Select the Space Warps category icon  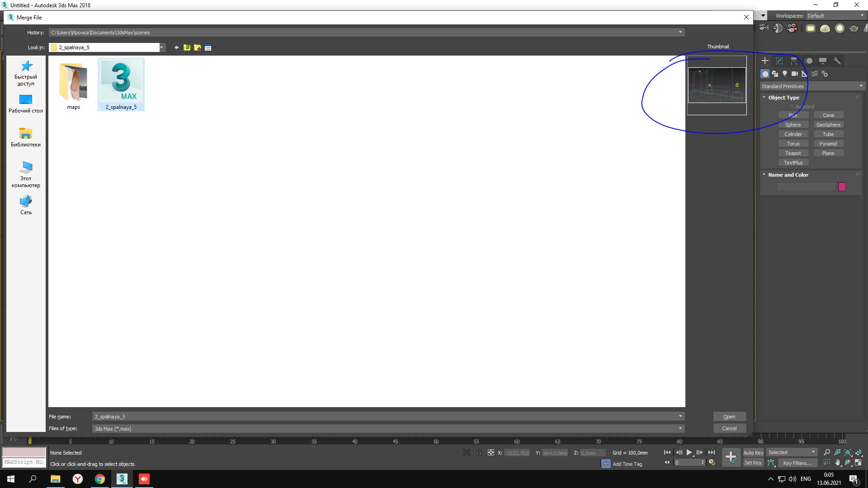click(x=815, y=74)
